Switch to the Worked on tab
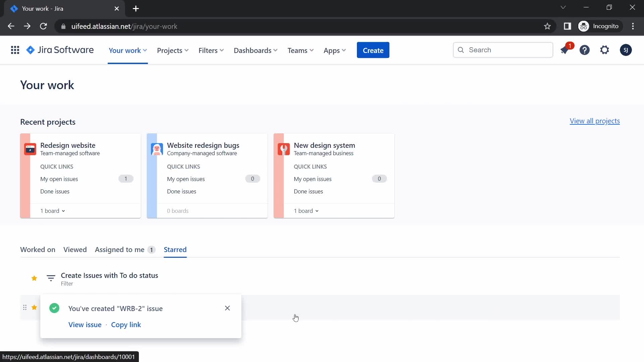 click(38, 250)
